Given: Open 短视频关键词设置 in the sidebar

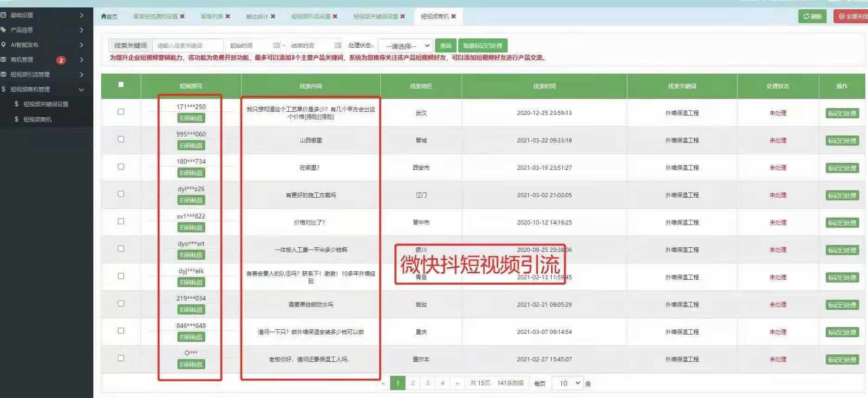Looking at the screenshot, I should [x=46, y=104].
